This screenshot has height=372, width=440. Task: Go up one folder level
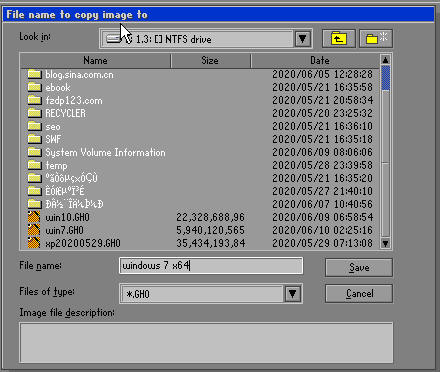[339, 39]
